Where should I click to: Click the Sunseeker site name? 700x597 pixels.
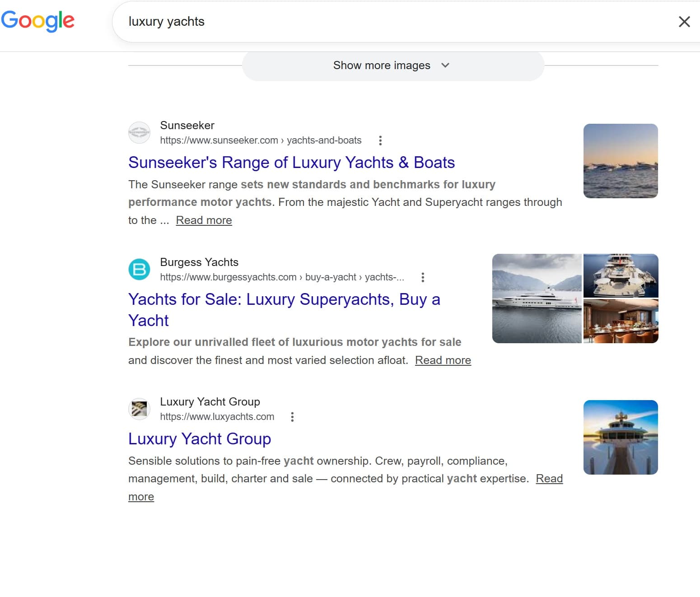[187, 126]
